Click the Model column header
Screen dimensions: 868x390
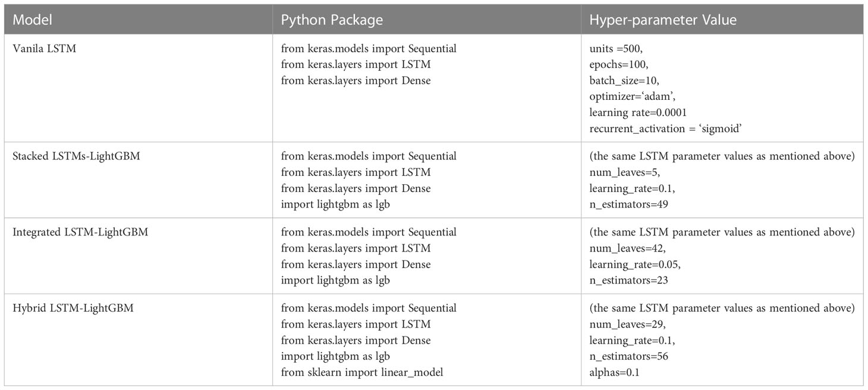(32, 20)
